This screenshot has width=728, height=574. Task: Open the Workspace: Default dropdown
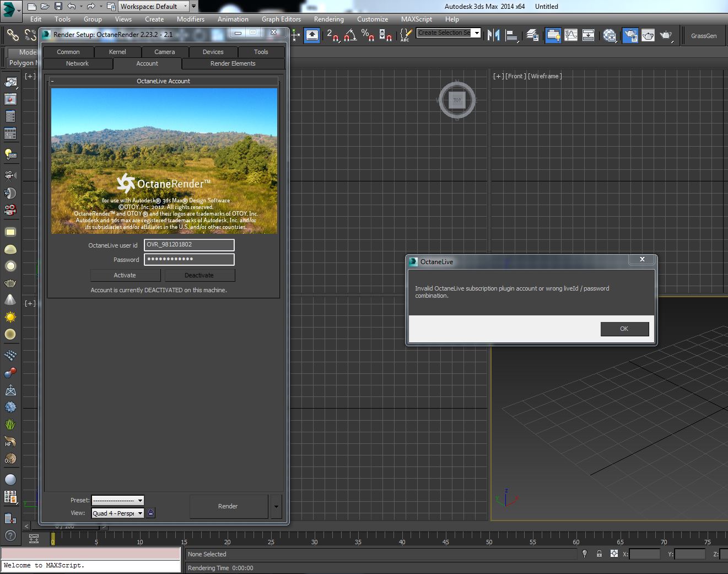tap(154, 7)
